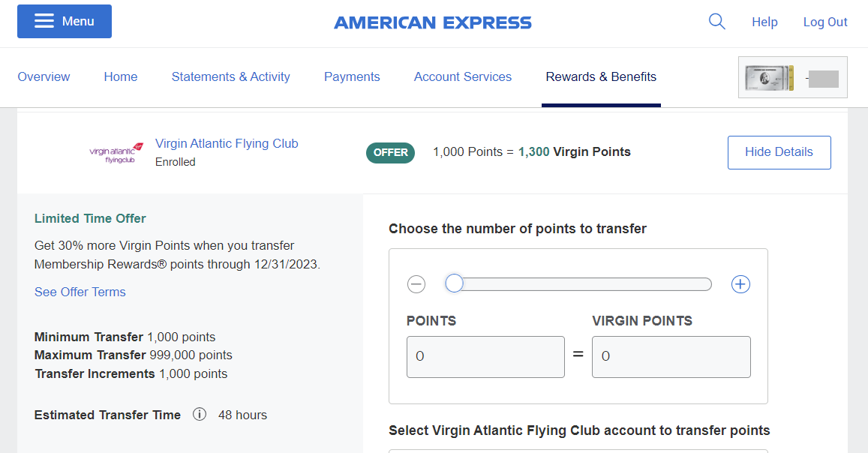This screenshot has height=453, width=868.
Task: Click the VIRGIN POINTS input field
Action: click(671, 357)
